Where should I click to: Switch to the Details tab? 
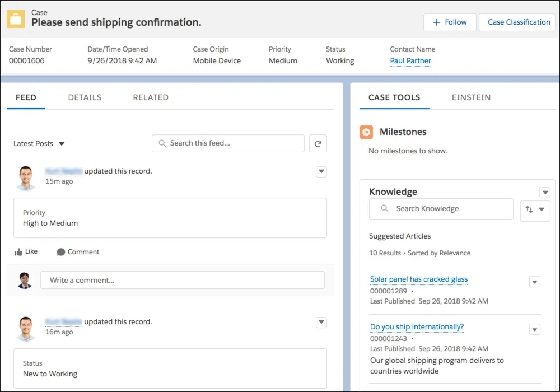click(85, 97)
